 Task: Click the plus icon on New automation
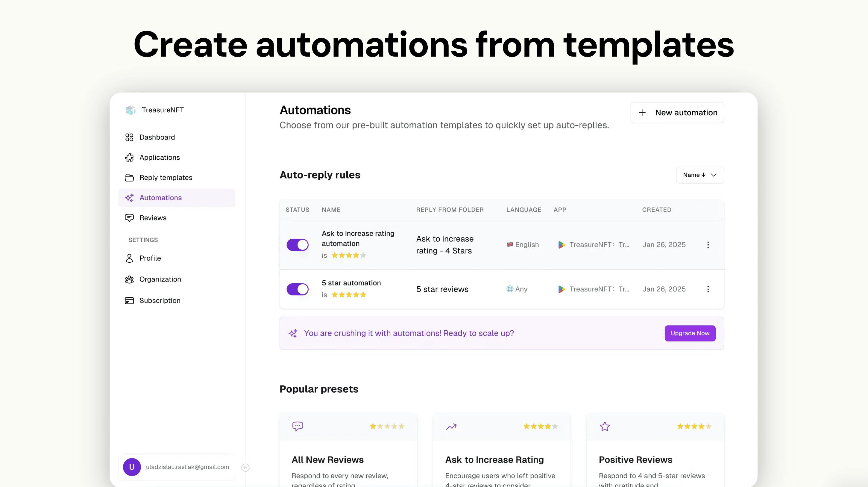click(x=642, y=113)
